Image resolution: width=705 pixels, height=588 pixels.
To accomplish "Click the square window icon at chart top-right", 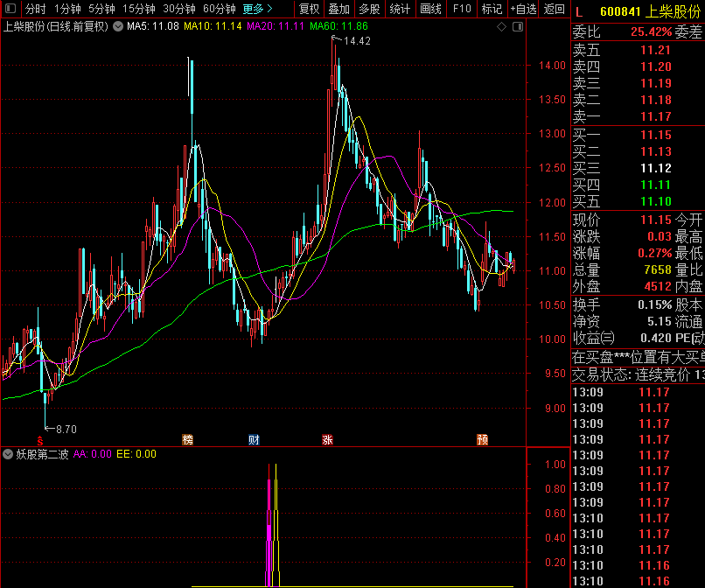I will point(516,26).
